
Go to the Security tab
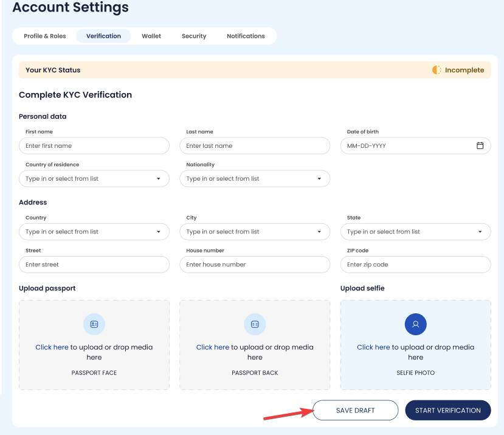tap(194, 36)
